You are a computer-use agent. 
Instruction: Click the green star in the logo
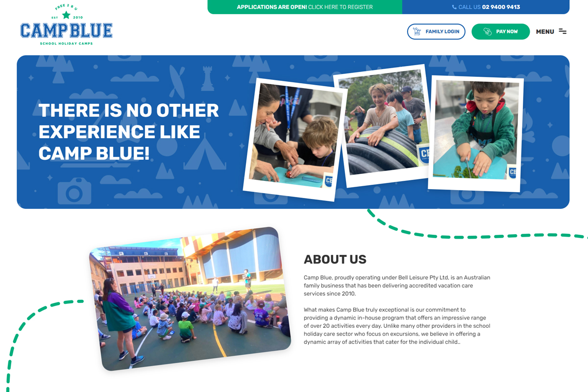pos(66,15)
